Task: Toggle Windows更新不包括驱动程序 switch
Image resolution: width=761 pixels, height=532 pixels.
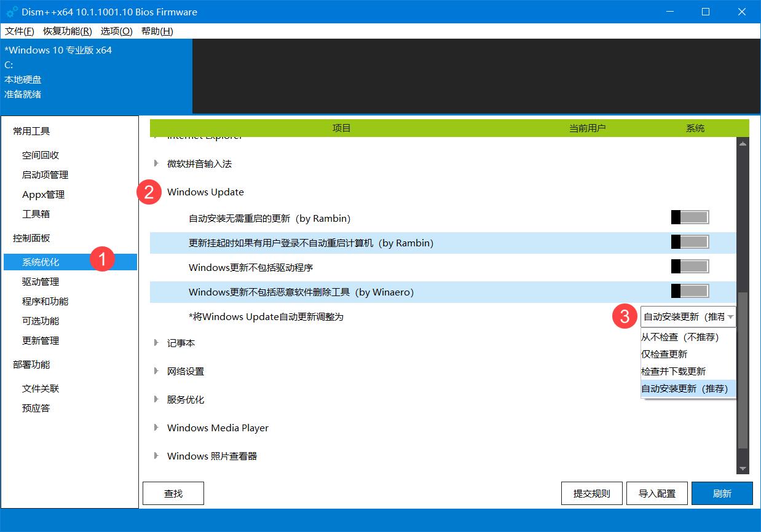Action: click(x=690, y=267)
